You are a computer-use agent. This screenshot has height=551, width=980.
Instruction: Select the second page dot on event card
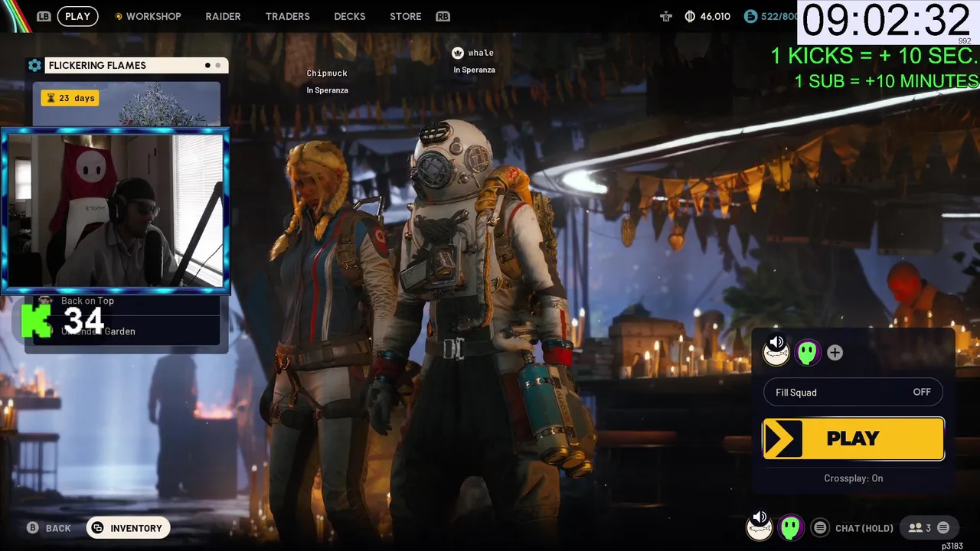217,65
